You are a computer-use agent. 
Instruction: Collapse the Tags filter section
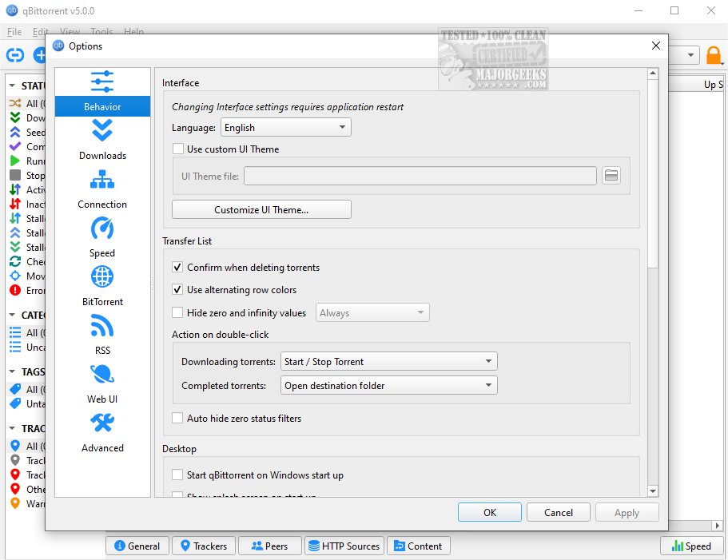tap(12, 371)
